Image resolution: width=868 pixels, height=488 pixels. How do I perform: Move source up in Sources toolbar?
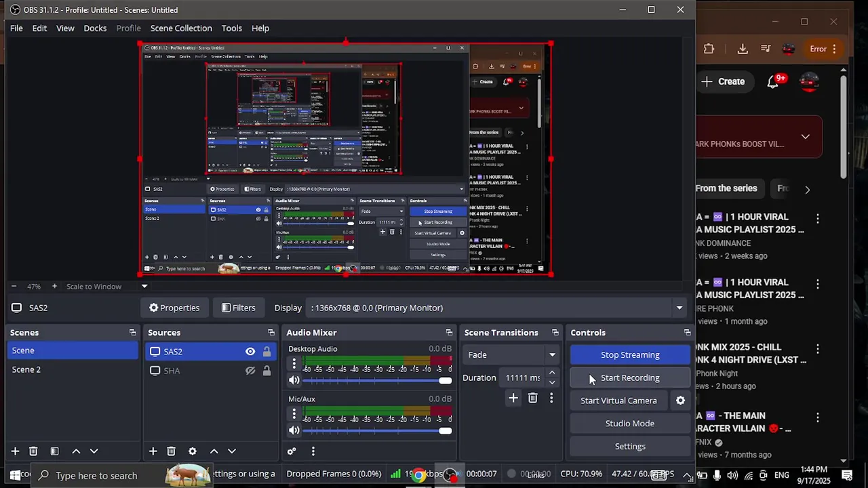(214, 451)
